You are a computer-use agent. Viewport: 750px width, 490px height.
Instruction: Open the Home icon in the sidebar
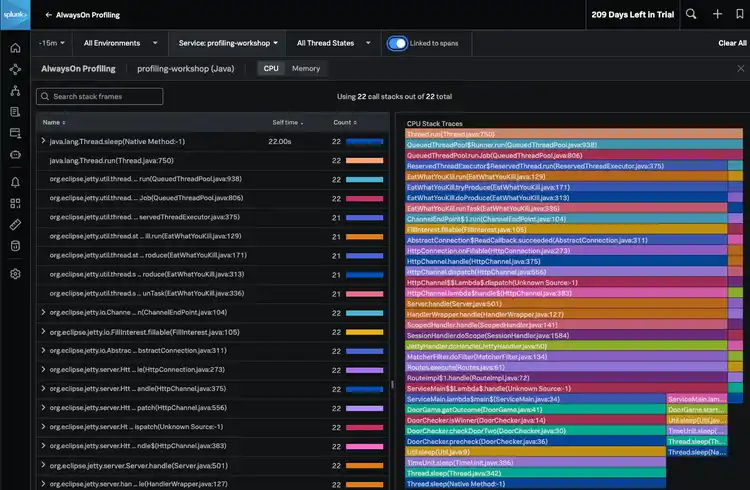(15, 48)
